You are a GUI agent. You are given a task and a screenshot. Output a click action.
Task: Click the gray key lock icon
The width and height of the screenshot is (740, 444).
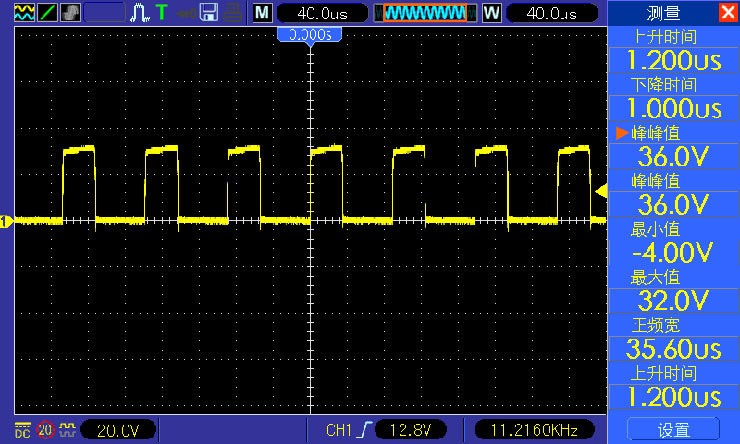click(x=186, y=13)
